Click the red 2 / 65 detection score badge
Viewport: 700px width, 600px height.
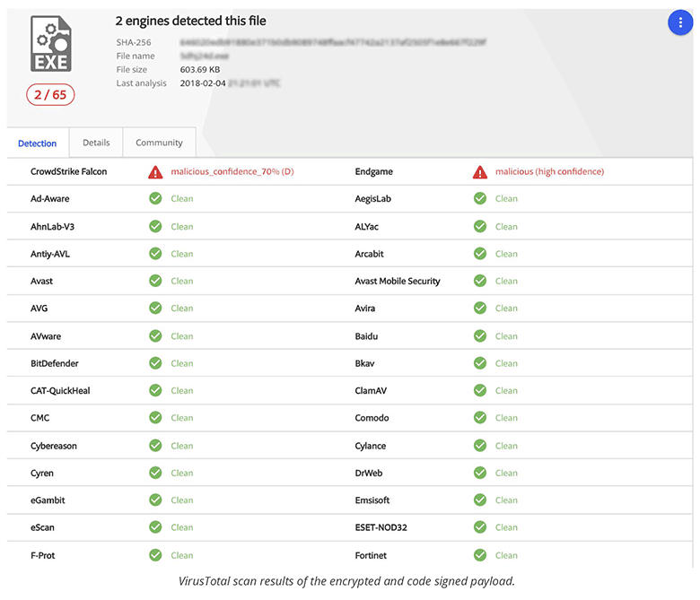pyautogui.click(x=50, y=94)
